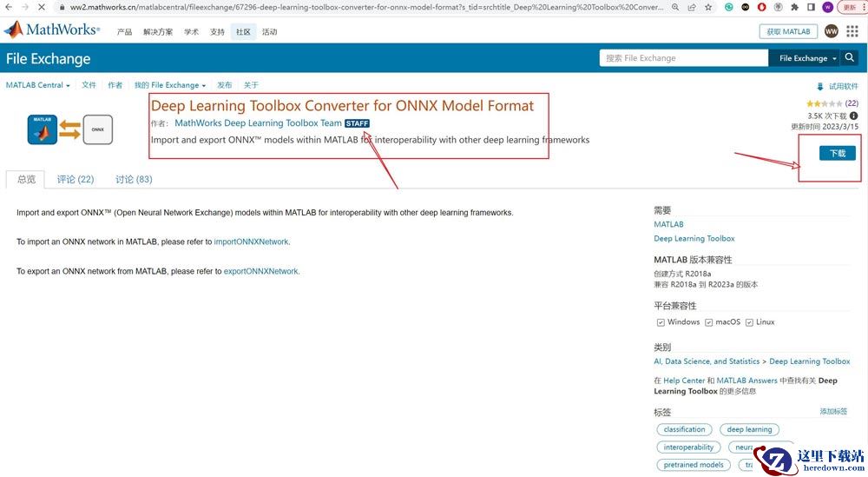Switch to the 总览 tab
The image size is (868, 477).
point(26,179)
